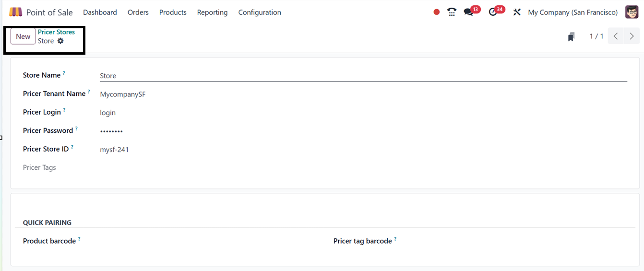Open the Products menu
Viewport: 644px width, 271px height.
(173, 12)
